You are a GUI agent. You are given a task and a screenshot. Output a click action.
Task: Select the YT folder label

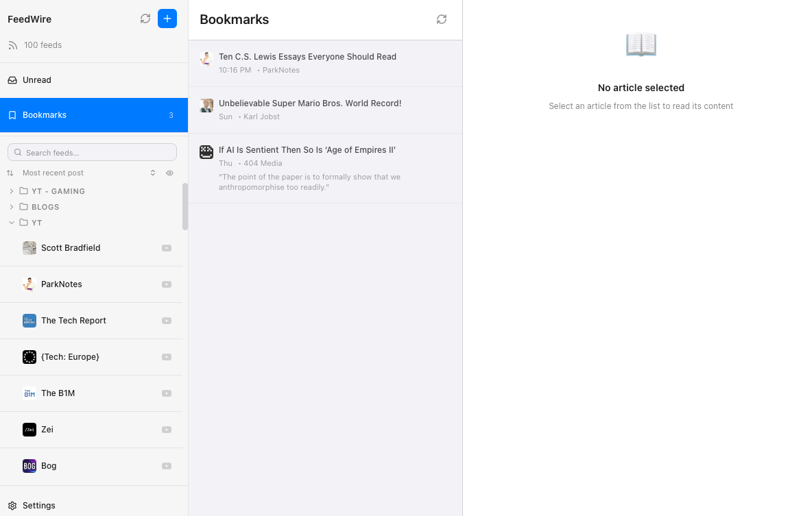pyautogui.click(x=36, y=223)
